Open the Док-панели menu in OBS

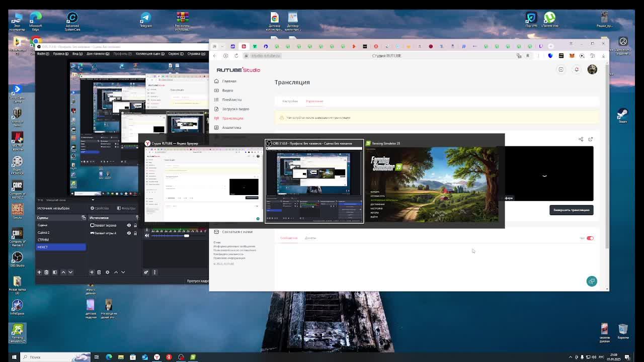(x=98, y=54)
